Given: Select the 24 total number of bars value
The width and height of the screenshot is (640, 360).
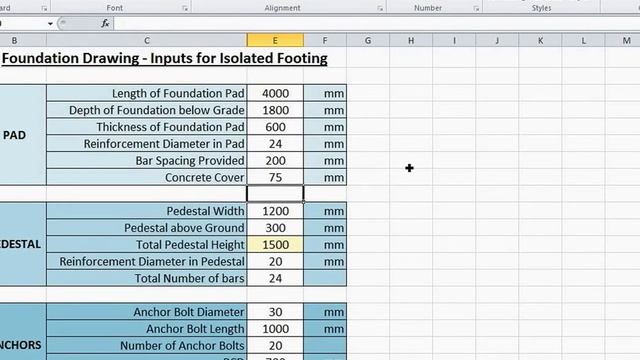Looking at the screenshot, I should 275,278.
